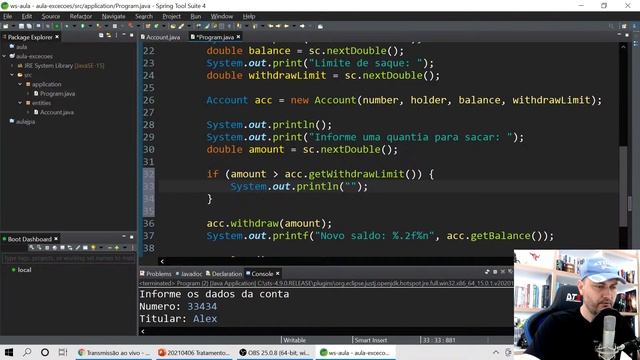Go forward with the forward arrow toolbar icon
The image size is (640, 360).
(x=302, y=26)
